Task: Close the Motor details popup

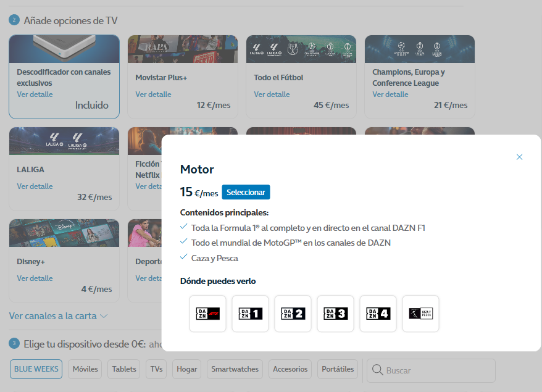Action: (519, 157)
